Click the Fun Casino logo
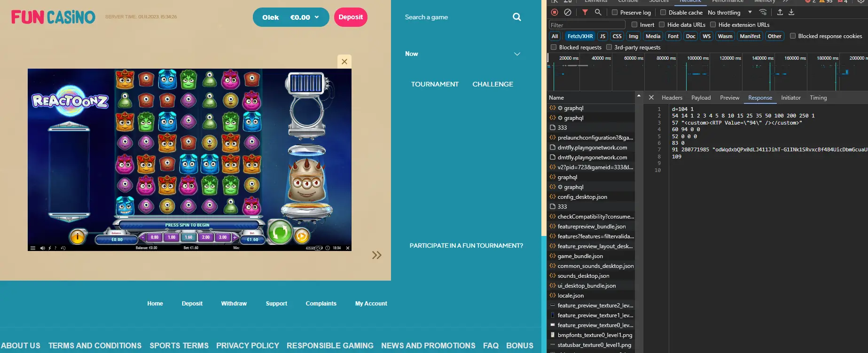 tap(53, 17)
